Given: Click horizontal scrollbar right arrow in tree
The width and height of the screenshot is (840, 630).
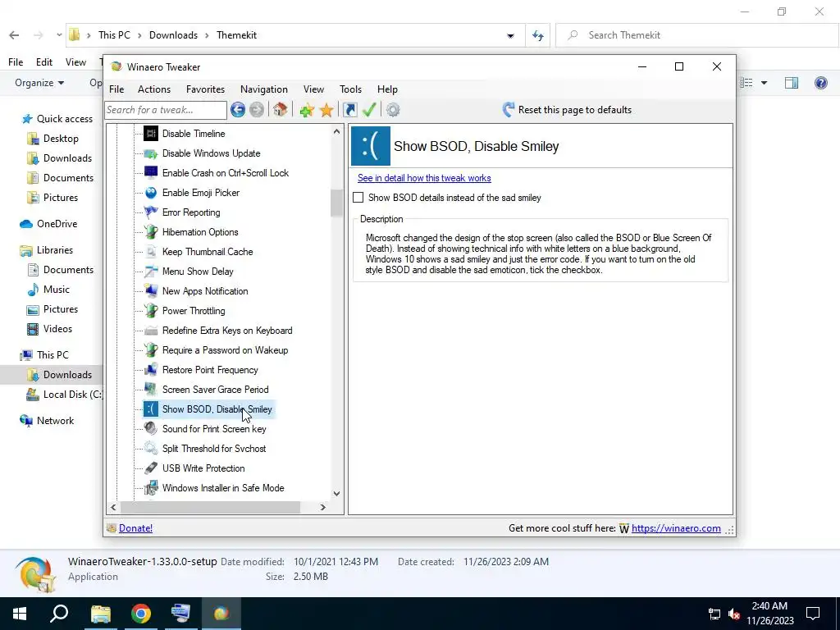Looking at the screenshot, I should tap(322, 507).
